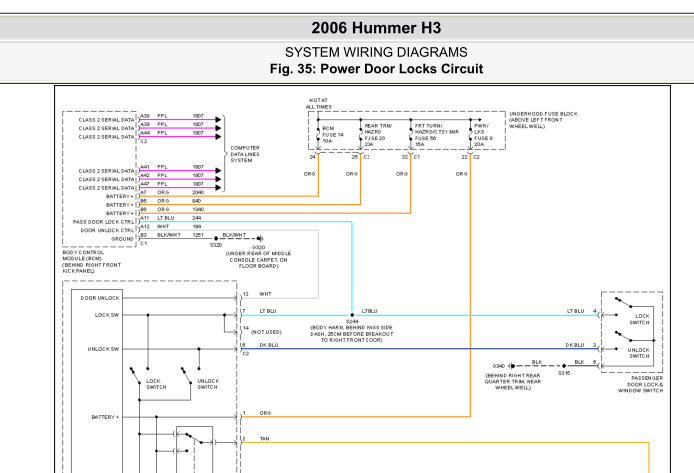Viewport: 694px width, 473px height.
Task: Select the "SYSTEM WIRING DIAGRAMS" heading
Action: tap(376, 52)
